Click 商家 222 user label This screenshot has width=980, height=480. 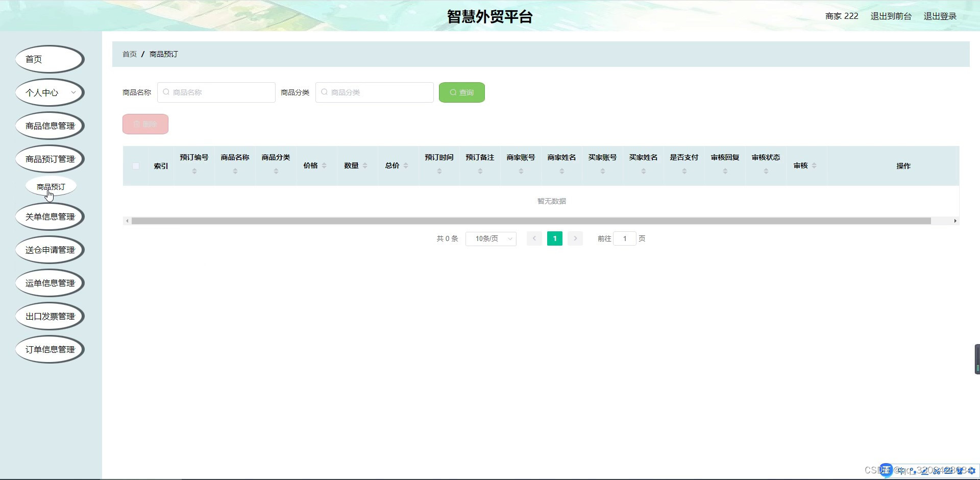point(842,16)
